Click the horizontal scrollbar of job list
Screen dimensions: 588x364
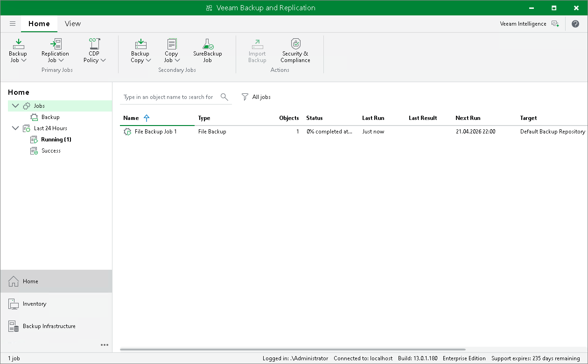click(293, 350)
